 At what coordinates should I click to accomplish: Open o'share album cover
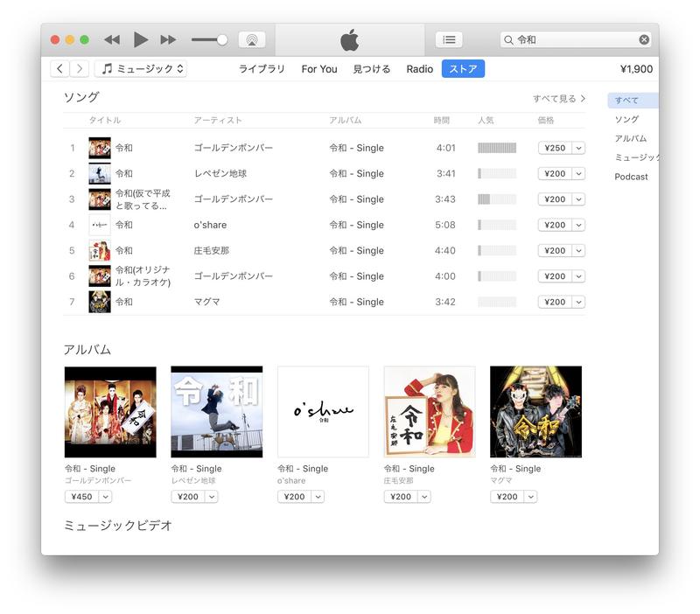(323, 412)
